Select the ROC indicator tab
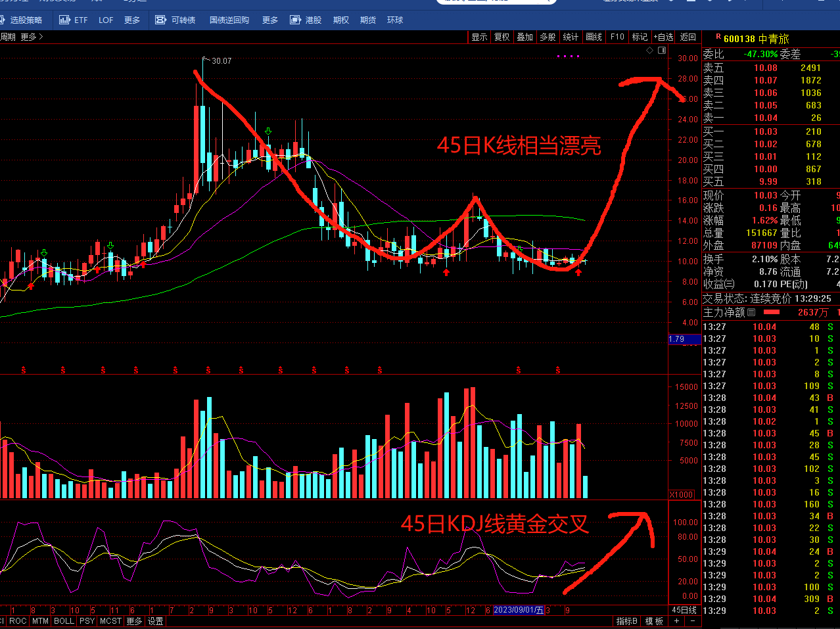Image resolution: width=840 pixels, height=629 pixels. [x=18, y=621]
